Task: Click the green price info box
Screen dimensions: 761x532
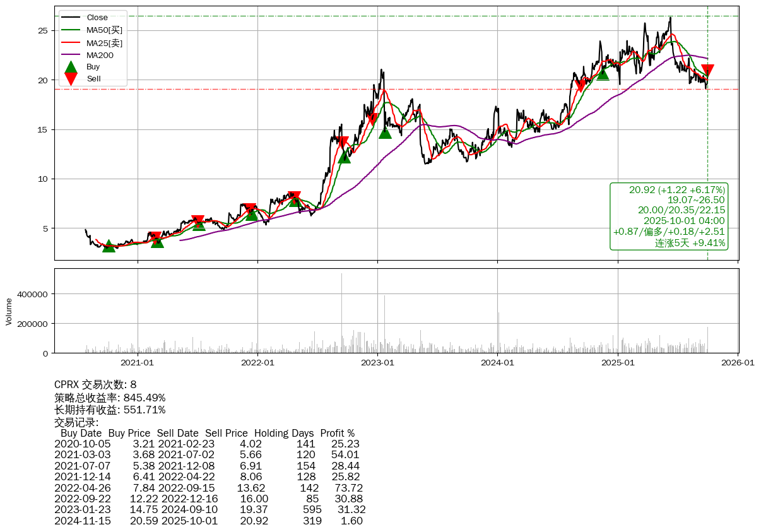Action: point(669,216)
